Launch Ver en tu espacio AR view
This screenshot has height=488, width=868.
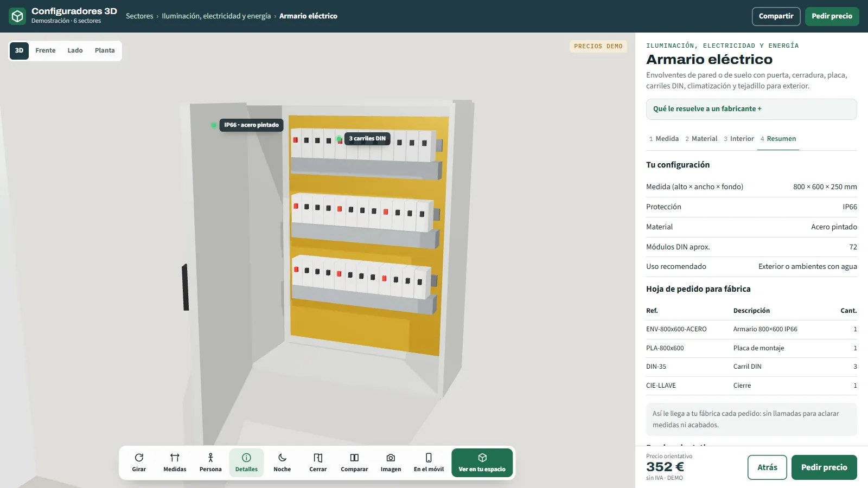click(x=482, y=463)
